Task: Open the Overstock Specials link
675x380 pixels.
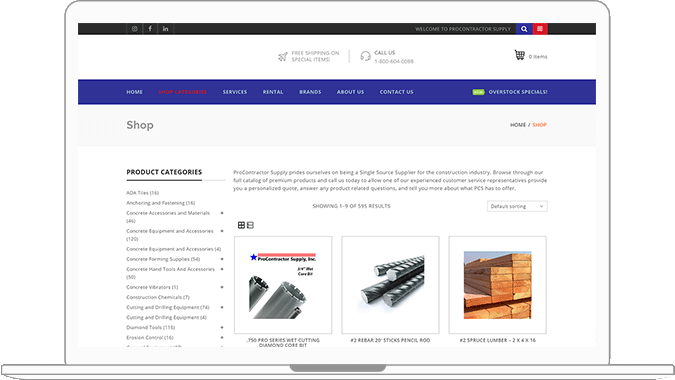Action: [518, 92]
